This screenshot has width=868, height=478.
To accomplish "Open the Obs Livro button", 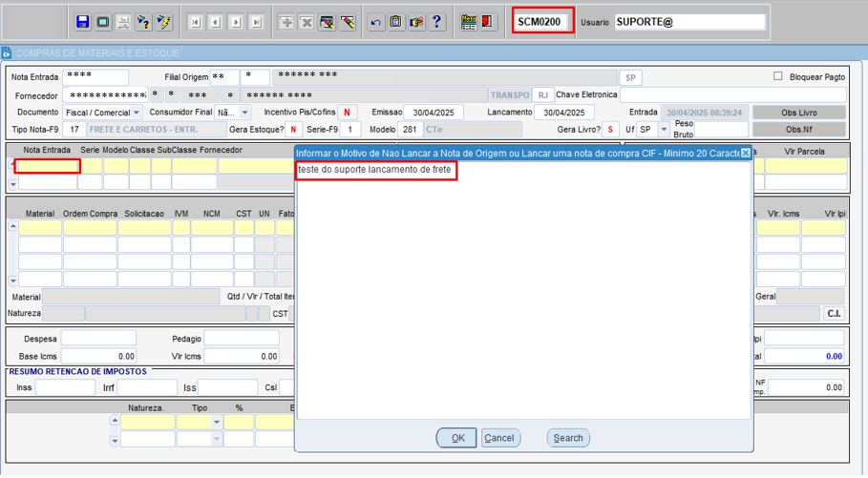I will (x=798, y=113).
